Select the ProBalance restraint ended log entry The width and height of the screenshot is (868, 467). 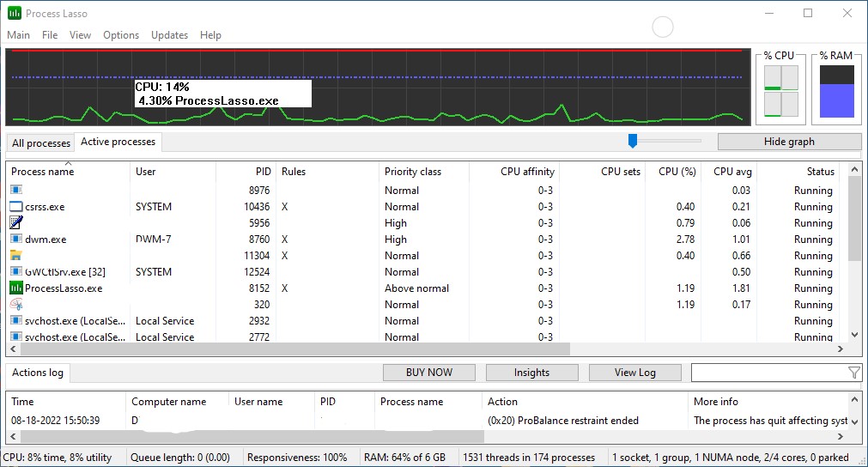pyautogui.click(x=427, y=421)
